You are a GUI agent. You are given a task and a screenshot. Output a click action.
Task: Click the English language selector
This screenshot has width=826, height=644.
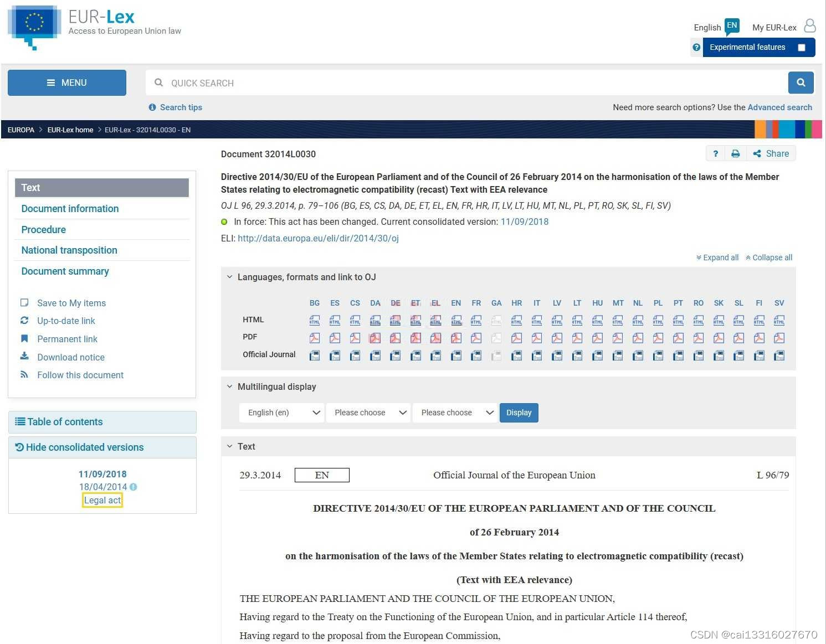(x=707, y=27)
